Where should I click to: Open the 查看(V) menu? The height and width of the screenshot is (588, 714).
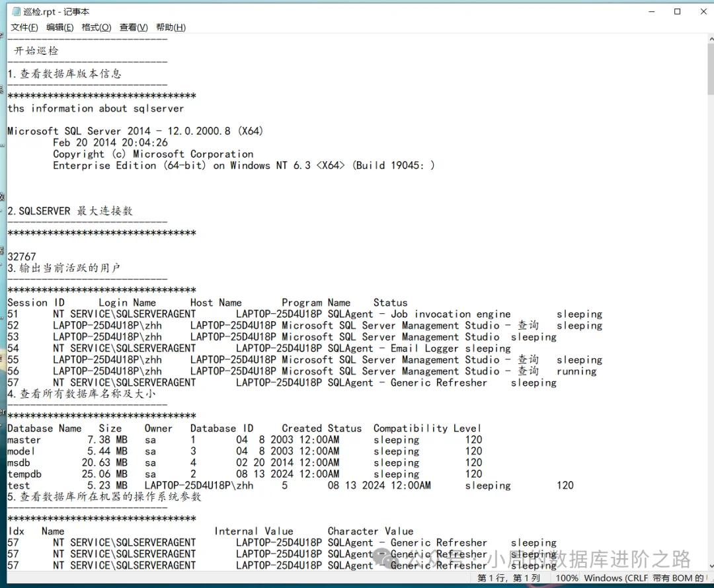click(134, 27)
